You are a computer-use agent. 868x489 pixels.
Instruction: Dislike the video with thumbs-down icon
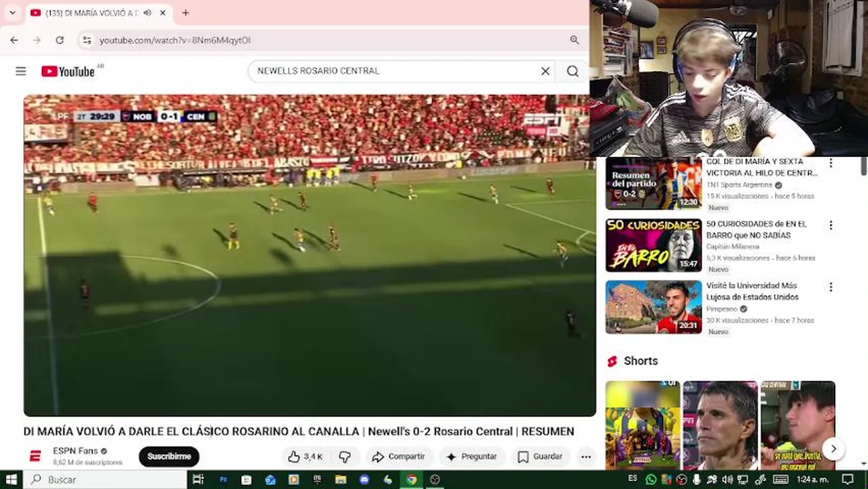(x=345, y=456)
